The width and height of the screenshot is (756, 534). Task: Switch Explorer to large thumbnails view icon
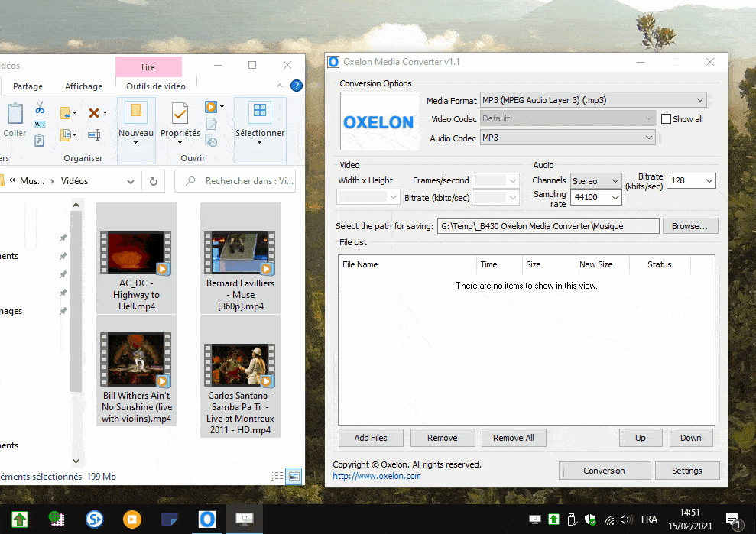(294, 476)
